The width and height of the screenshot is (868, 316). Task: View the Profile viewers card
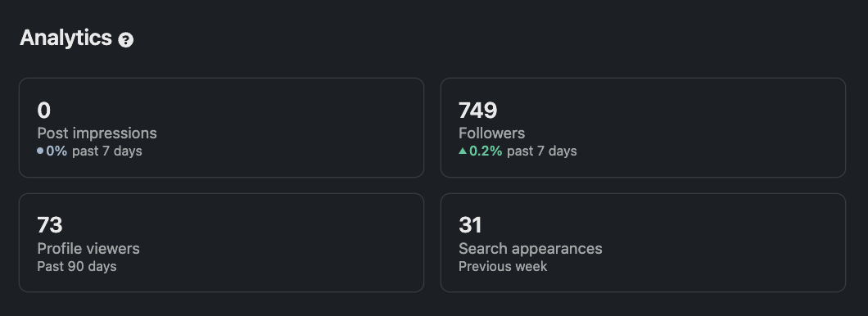221,242
